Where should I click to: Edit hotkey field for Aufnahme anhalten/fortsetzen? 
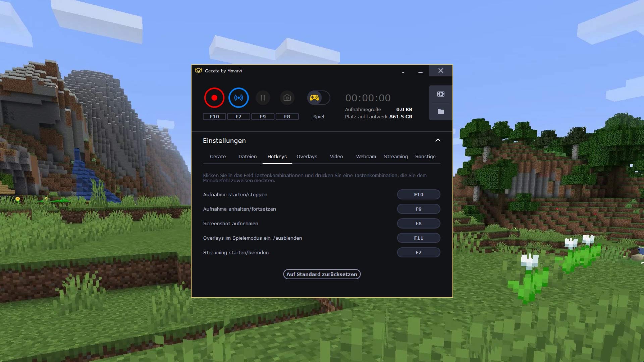click(x=419, y=209)
